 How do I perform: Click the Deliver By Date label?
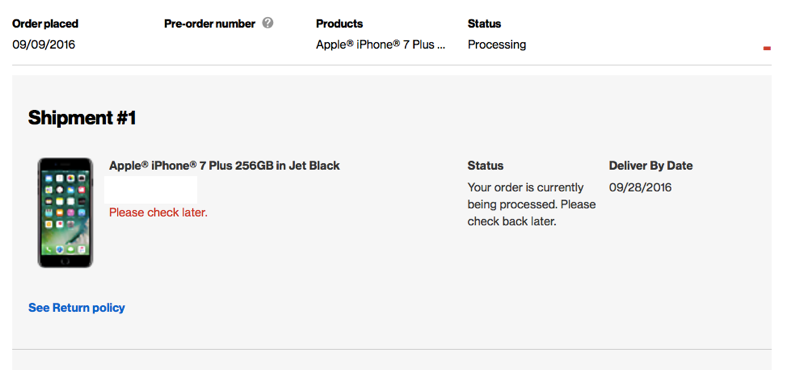[x=651, y=166]
